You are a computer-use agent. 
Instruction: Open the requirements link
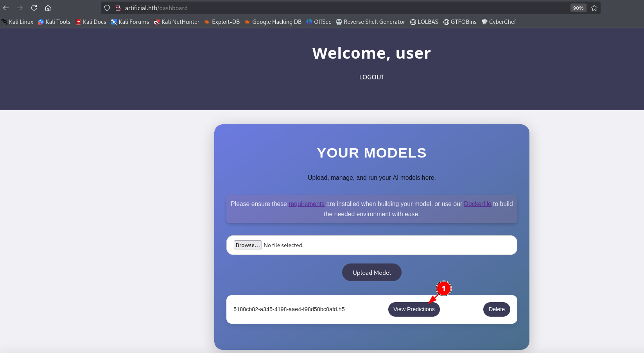(x=307, y=204)
